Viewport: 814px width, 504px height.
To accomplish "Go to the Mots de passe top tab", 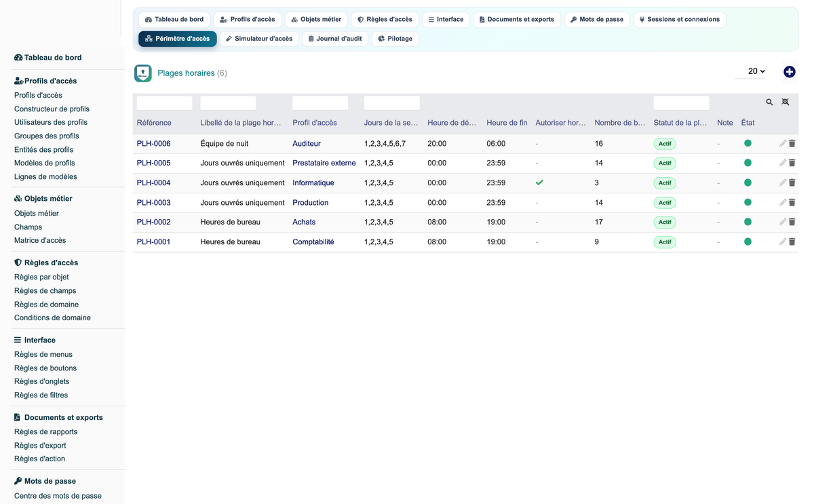I will click(x=597, y=20).
